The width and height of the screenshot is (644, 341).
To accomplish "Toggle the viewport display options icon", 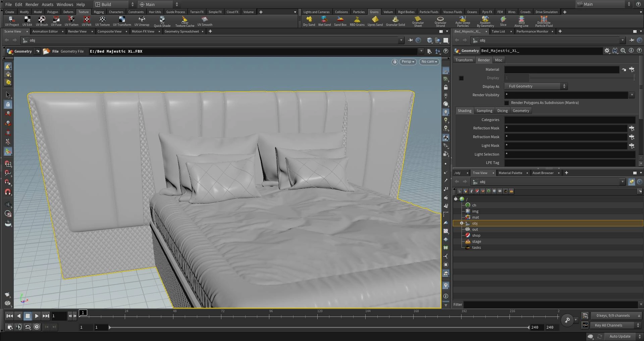I will tap(445, 71).
